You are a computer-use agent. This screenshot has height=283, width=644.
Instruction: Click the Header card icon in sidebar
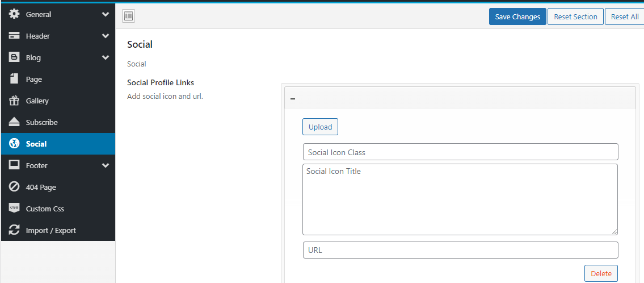[14, 36]
